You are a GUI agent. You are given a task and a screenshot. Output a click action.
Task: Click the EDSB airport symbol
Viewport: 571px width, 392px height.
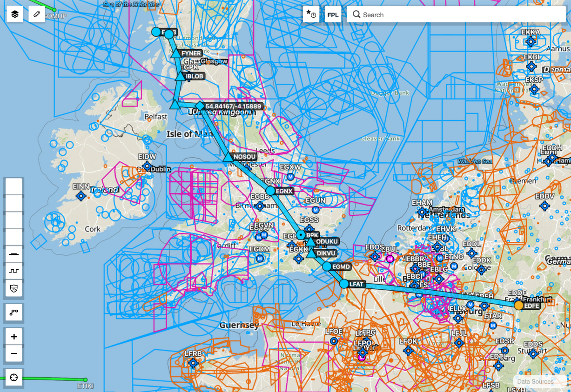coord(504,350)
